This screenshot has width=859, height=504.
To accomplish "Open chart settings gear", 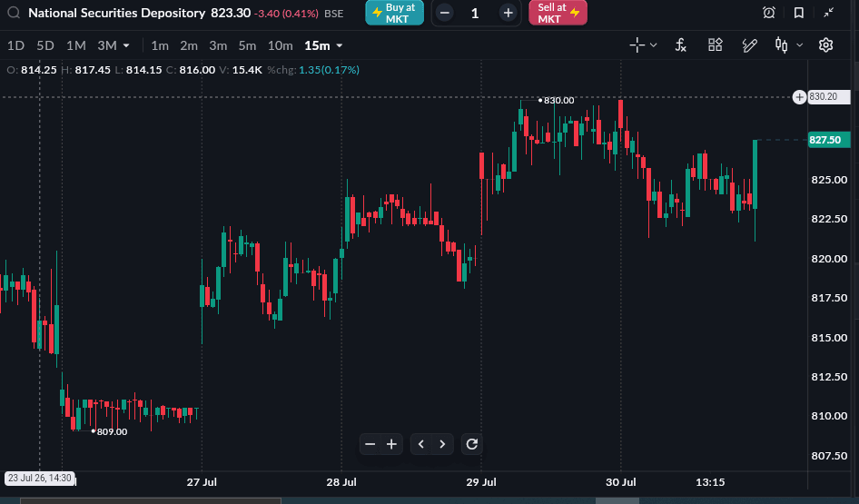I will (x=825, y=45).
